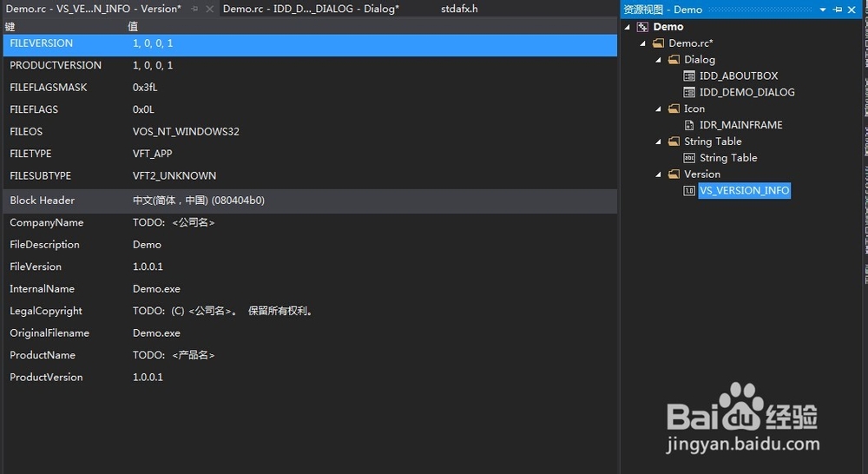Image resolution: width=868 pixels, height=474 pixels.
Task: Click the ProductVersion value 1.0.0.1
Action: (148, 378)
